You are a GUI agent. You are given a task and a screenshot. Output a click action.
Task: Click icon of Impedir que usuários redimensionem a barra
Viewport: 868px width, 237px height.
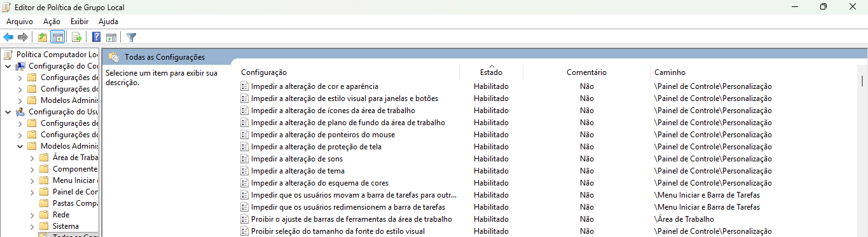point(244,207)
